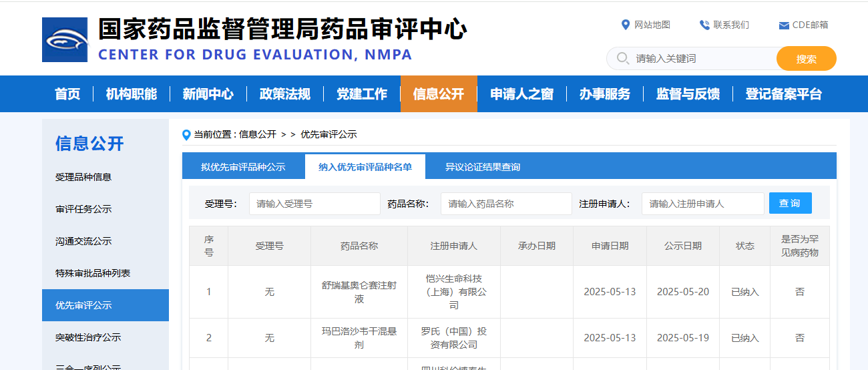Click the CDE mailbox envelope icon
Image resolution: width=868 pixels, height=370 pixels.
(784, 25)
